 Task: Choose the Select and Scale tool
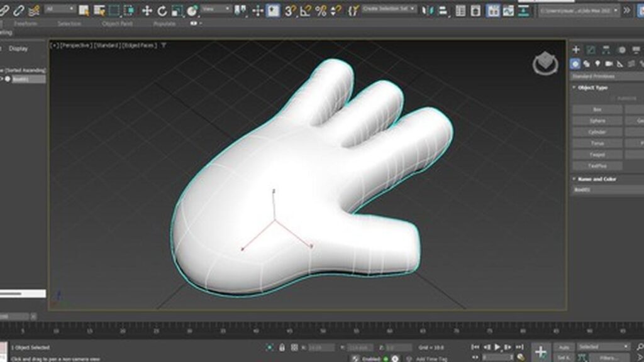[177, 10]
